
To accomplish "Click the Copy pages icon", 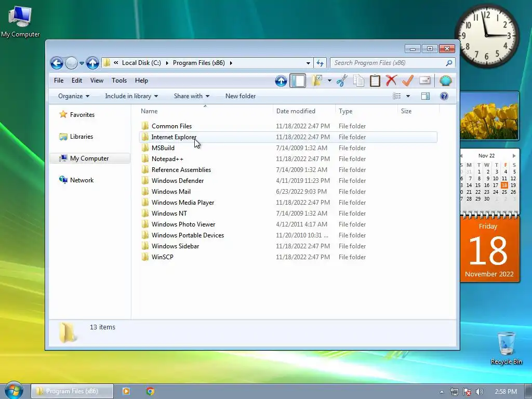I will pyautogui.click(x=358, y=81).
